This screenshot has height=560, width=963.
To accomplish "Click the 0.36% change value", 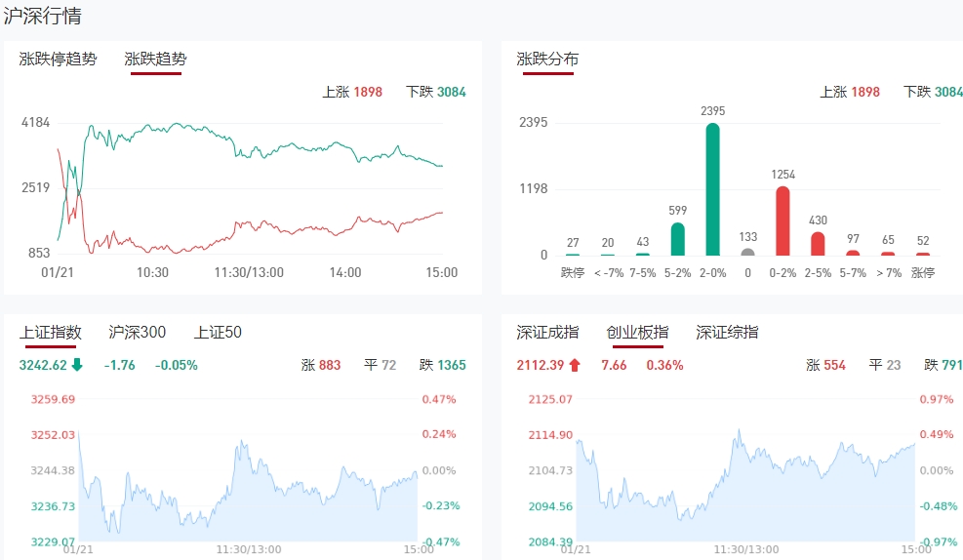I will 664,365.
